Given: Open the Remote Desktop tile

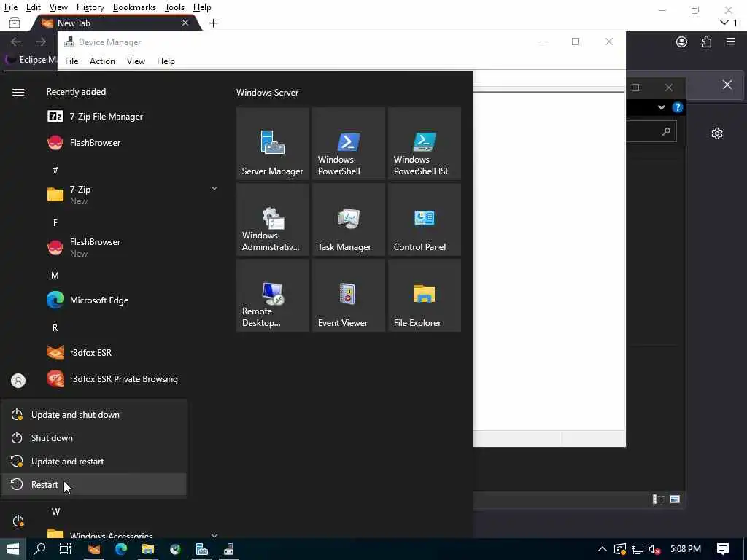Looking at the screenshot, I should 273,295.
